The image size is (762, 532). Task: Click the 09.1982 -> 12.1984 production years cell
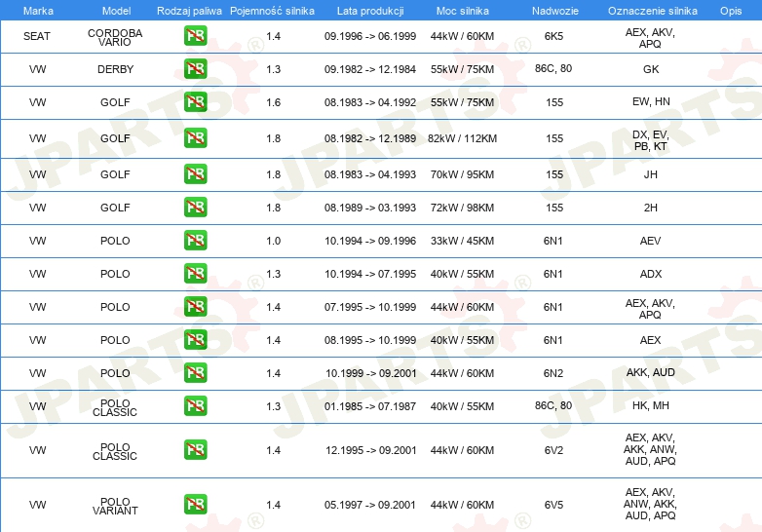coord(370,69)
